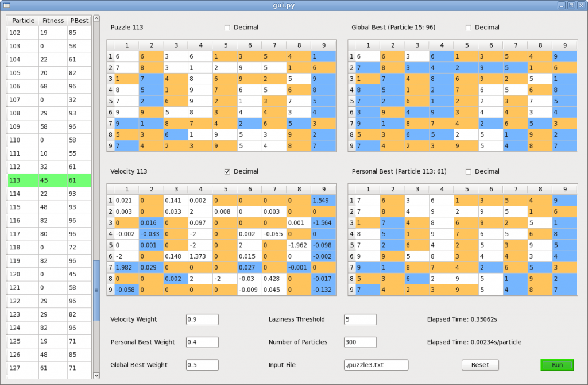Click velocity cell with value 1.373
The height and width of the screenshot is (385, 588).
[200, 256]
